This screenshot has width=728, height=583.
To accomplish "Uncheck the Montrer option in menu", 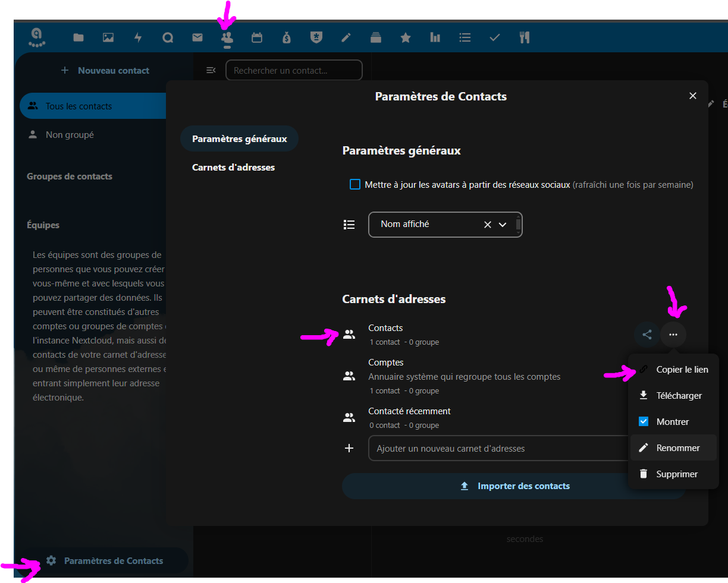I will (x=644, y=422).
